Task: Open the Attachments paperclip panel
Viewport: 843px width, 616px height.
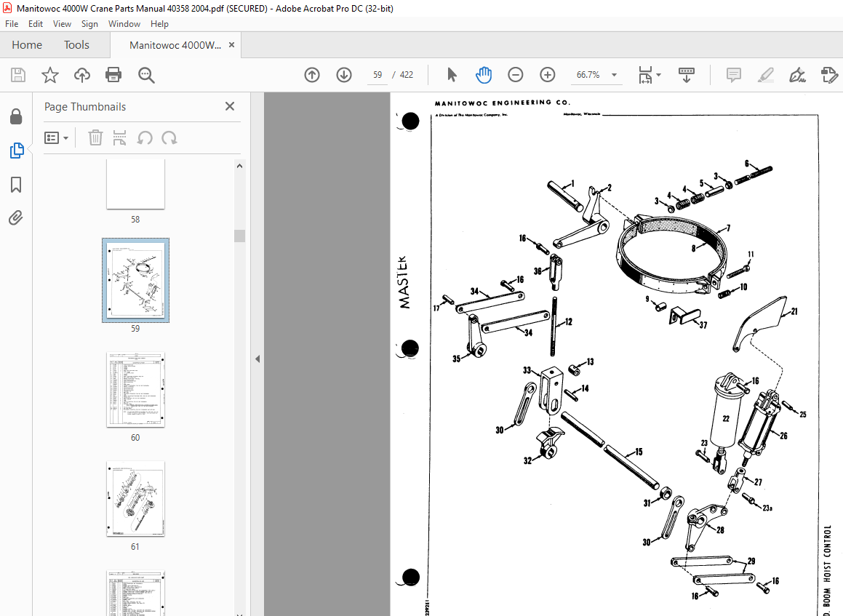Action: (x=16, y=217)
